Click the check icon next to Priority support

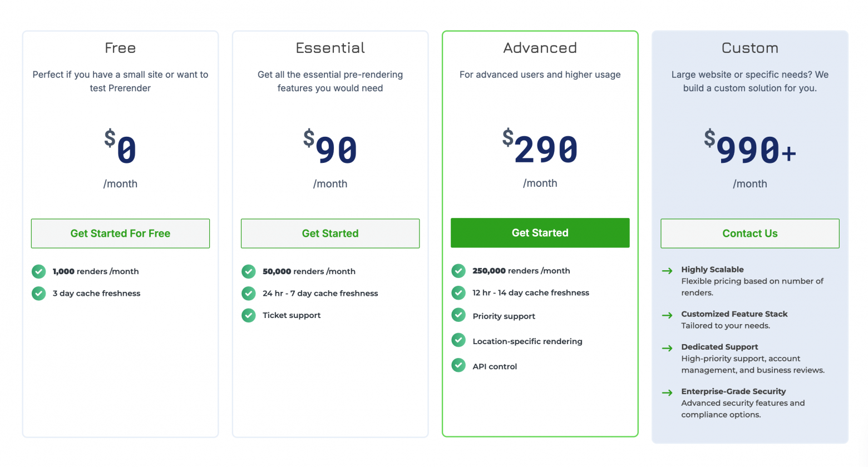(458, 315)
